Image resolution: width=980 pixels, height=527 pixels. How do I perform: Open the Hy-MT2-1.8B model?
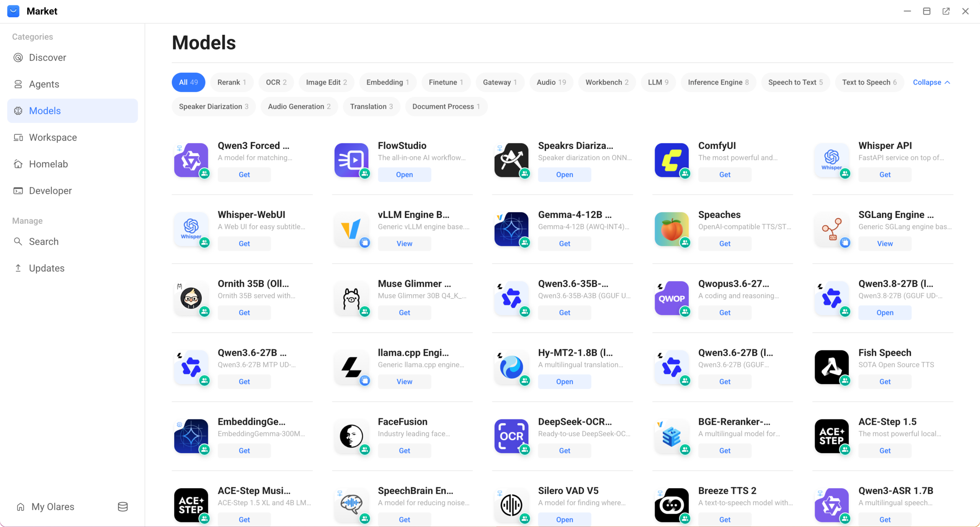tap(564, 381)
